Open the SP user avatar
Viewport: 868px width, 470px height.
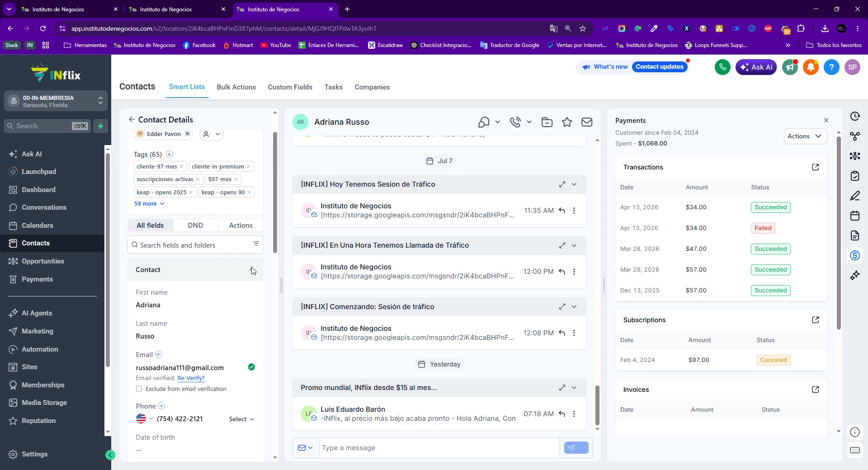(852, 67)
